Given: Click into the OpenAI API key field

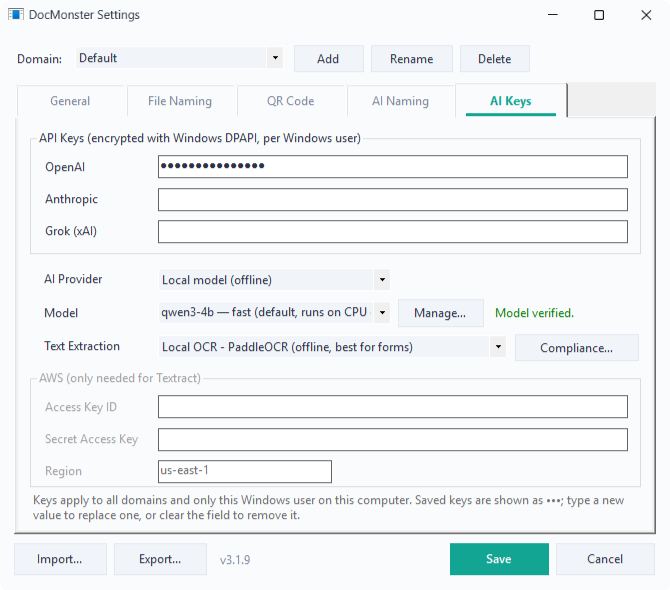Looking at the screenshot, I should click(x=393, y=167).
